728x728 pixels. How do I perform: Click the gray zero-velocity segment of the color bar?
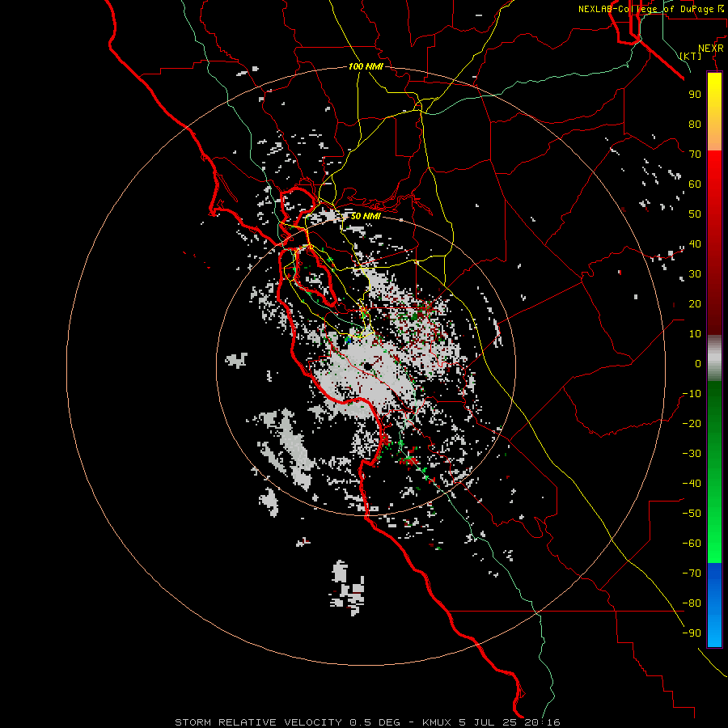coord(714,358)
